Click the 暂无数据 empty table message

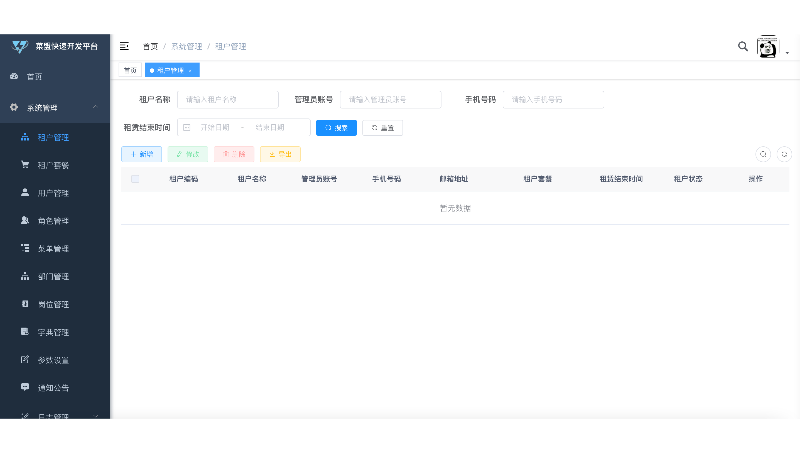(455, 209)
